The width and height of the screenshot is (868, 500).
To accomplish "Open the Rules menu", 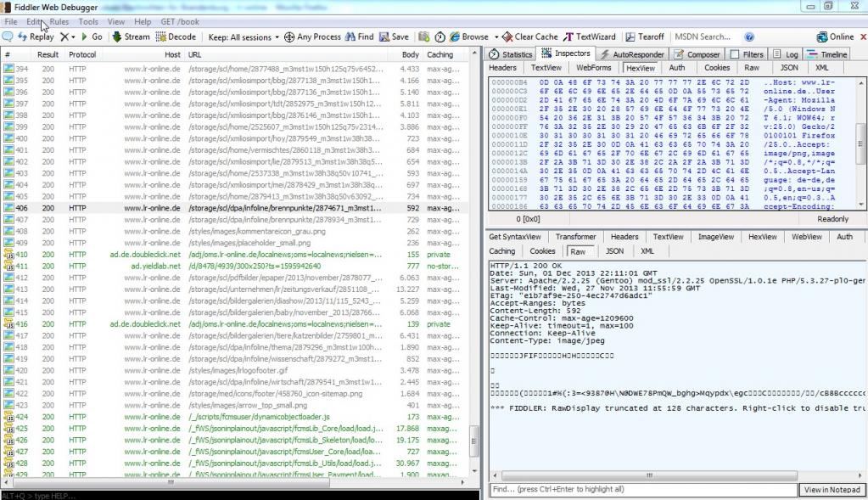I will (x=59, y=21).
